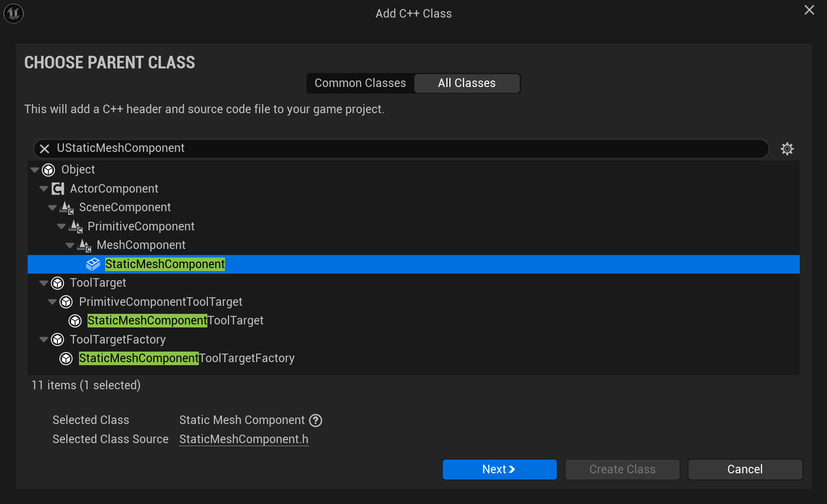This screenshot has width=827, height=504.
Task: Switch to the Common Classes tab
Action: 360,83
